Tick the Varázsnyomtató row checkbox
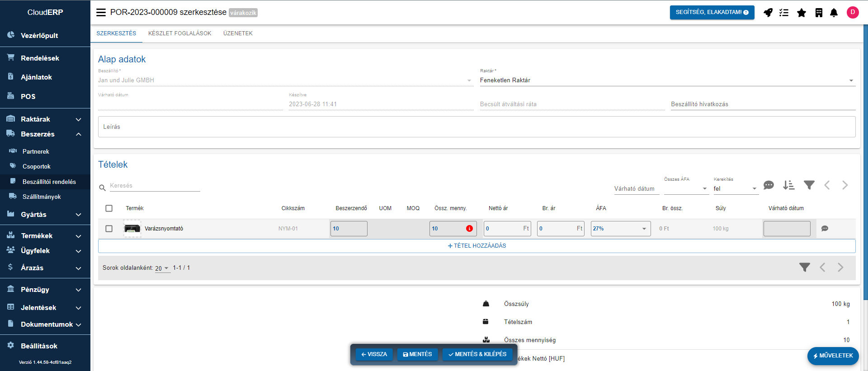Screen dimensions: 868x371 109,229
